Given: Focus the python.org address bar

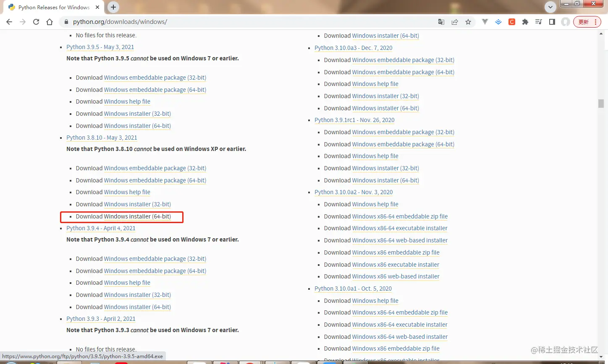Looking at the screenshot, I should (248, 22).
